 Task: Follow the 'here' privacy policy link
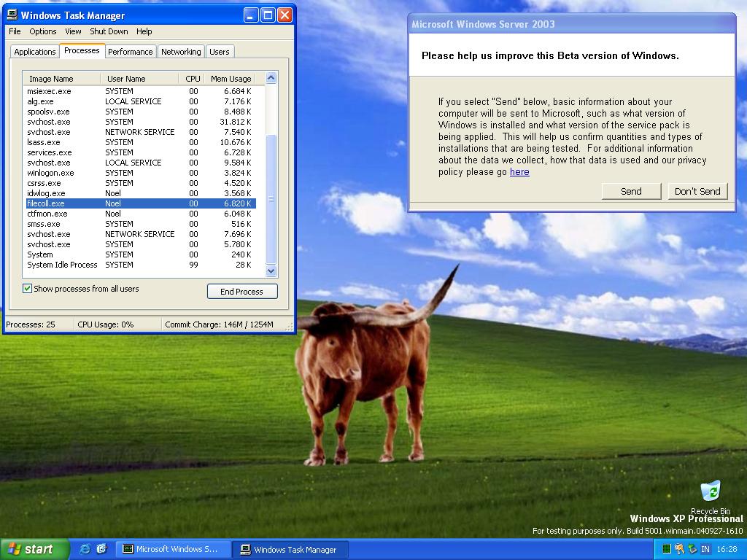tap(519, 172)
